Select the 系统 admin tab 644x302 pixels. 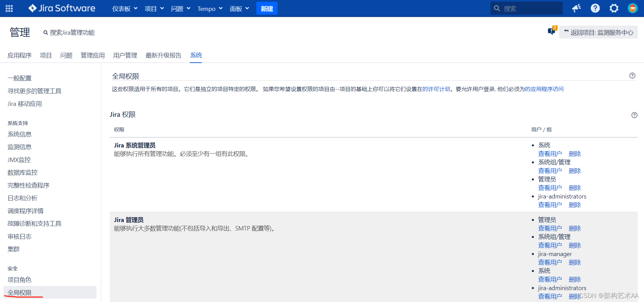pyautogui.click(x=196, y=55)
